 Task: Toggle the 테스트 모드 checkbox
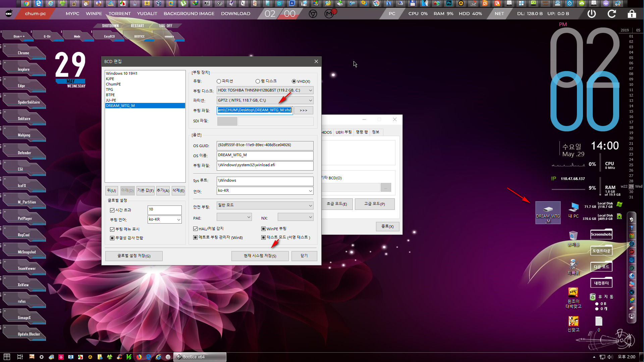(x=263, y=237)
